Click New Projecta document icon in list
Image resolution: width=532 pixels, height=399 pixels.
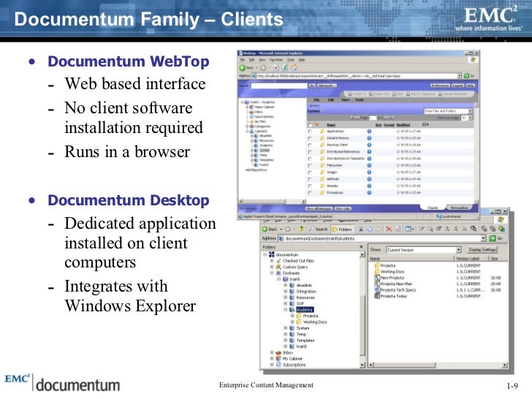point(376,278)
